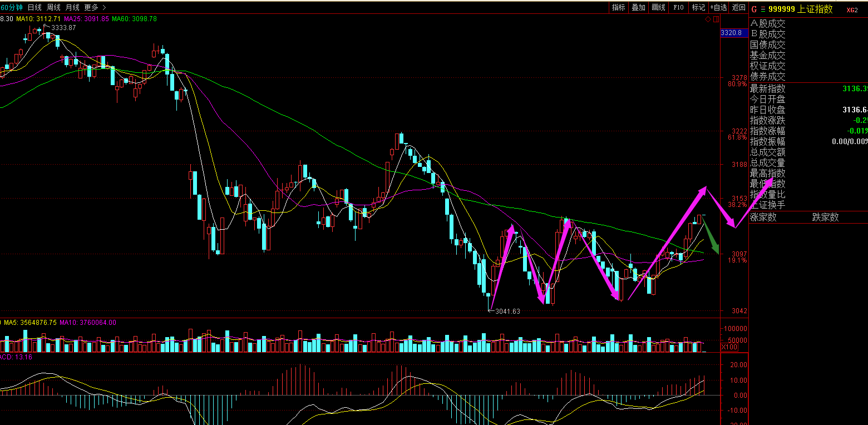Switch to the 日线 daily chart tab
This screenshot has width=868, height=425.
click(34, 7)
